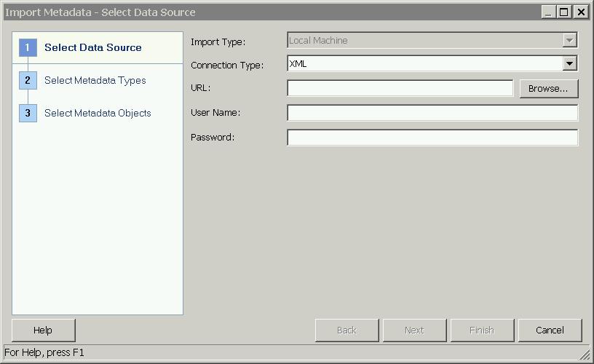Open the Import Type dropdown arrow

tap(570, 41)
